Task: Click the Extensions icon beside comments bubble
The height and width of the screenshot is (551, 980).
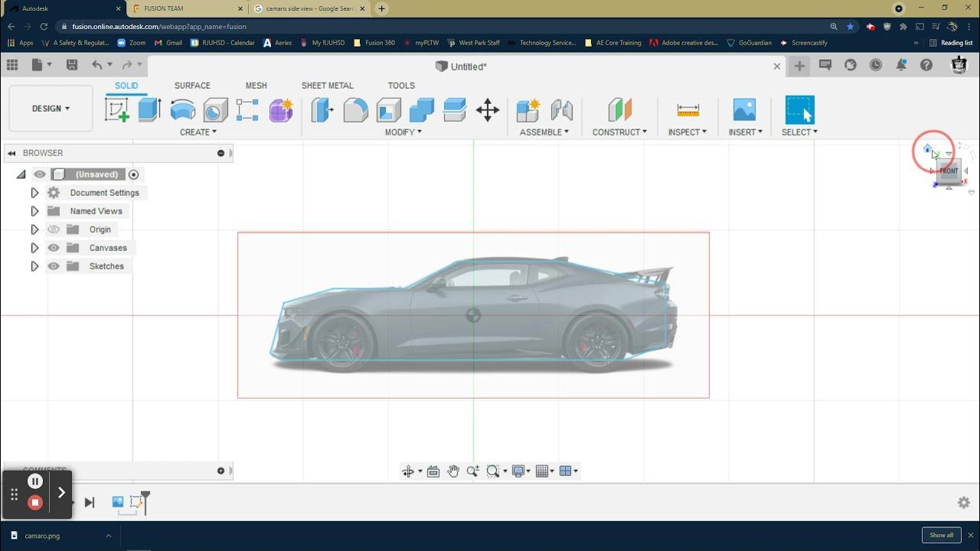Action: [851, 65]
